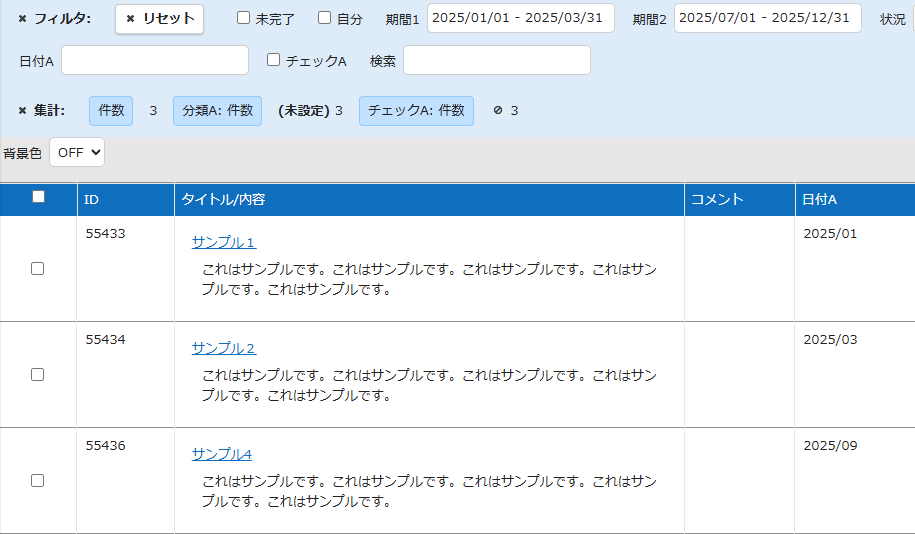Select the row checkbox for 55436
Image resolution: width=915 pixels, height=534 pixels.
tap(37, 480)
